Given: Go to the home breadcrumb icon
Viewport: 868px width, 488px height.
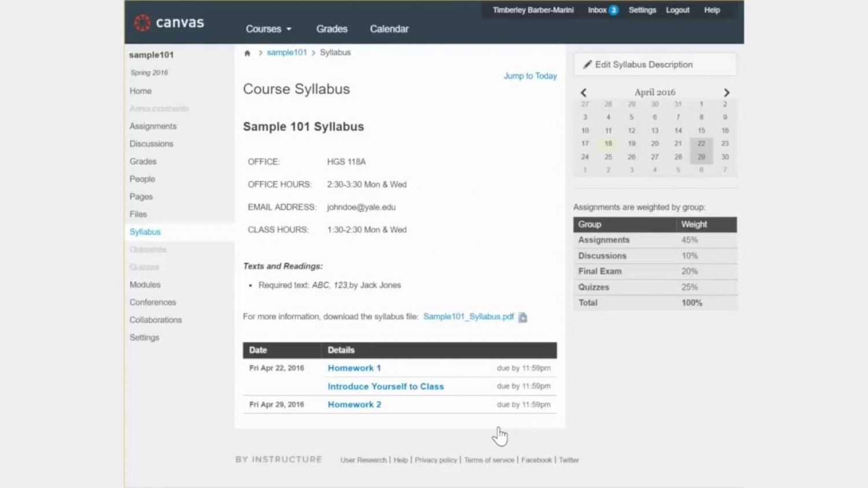Looking at the screenshot, I should pos(247,53).
